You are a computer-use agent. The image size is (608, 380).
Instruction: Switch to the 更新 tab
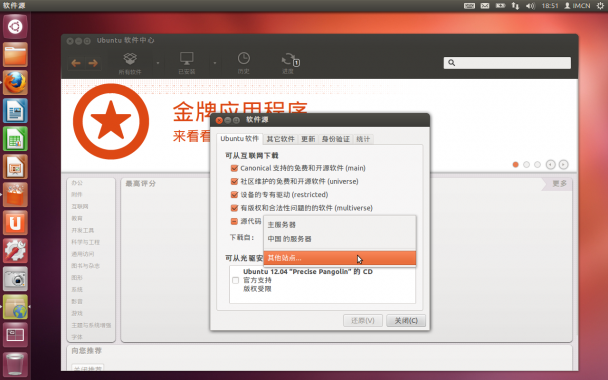[x=308, y=139]
